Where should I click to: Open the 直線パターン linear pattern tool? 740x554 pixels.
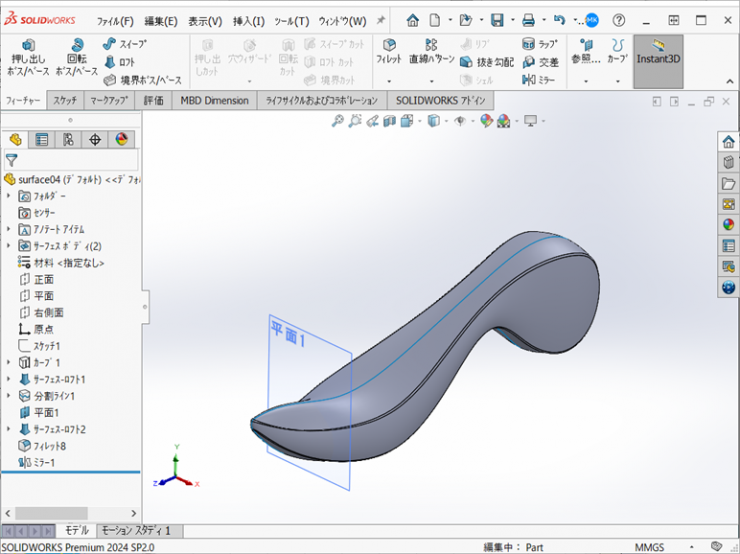click(x=431, y=52)
